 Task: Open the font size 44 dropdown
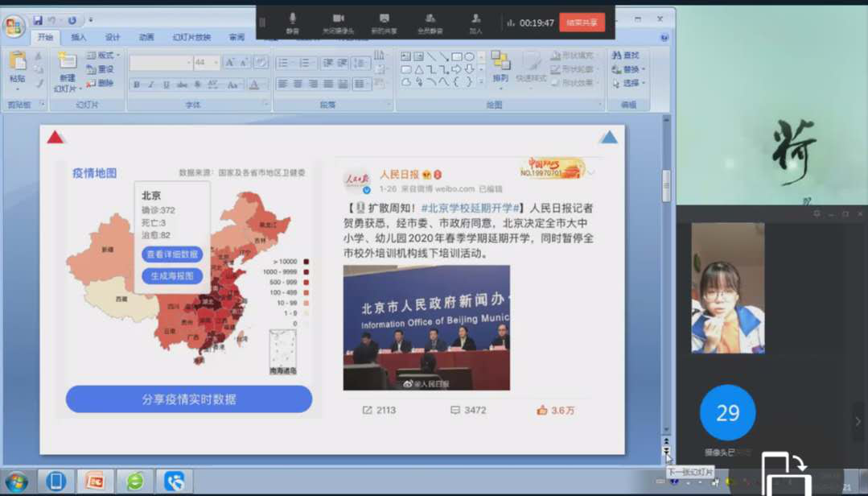click(206, 63)
